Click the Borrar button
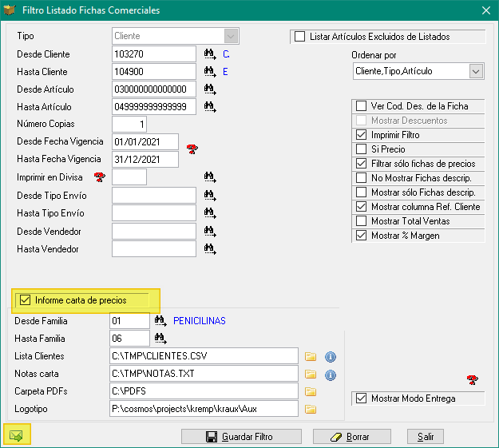Viewport: 499px width, 448px height. (x=351, y=437)
